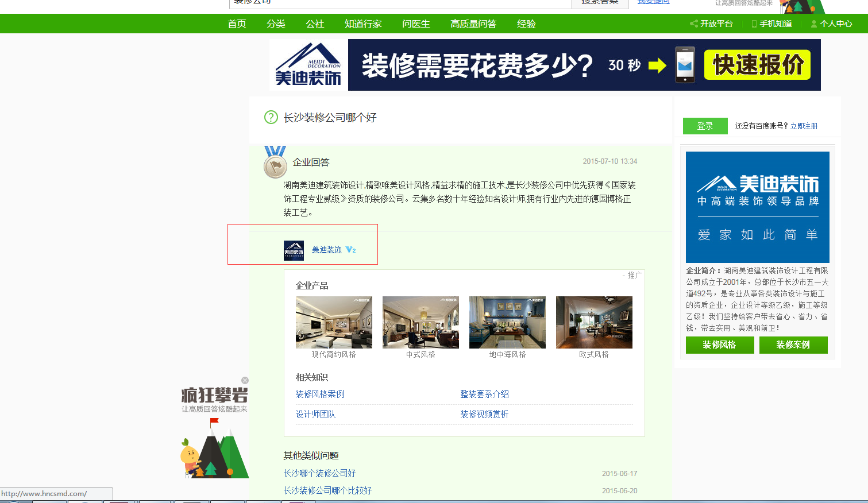Click the date 2015-06-17
The height and width of the screenshot is (503, 868).
click(619, 474)
